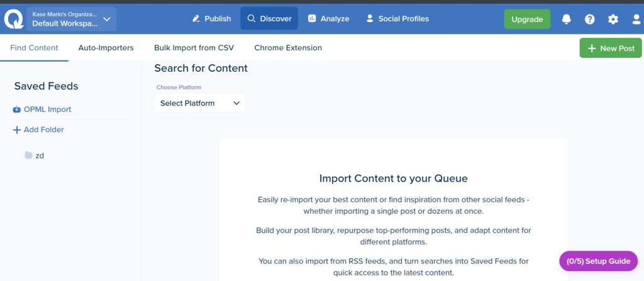This screenshot has height=281, width=644.
Task: Expand the Default Workspace switcher chevron
Action: 107,19
